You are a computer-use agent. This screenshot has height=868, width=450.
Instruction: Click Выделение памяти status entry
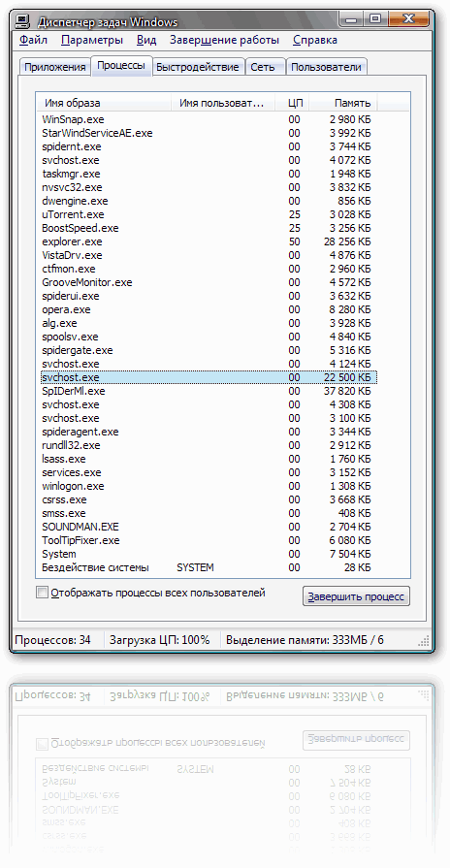(305, 640)
